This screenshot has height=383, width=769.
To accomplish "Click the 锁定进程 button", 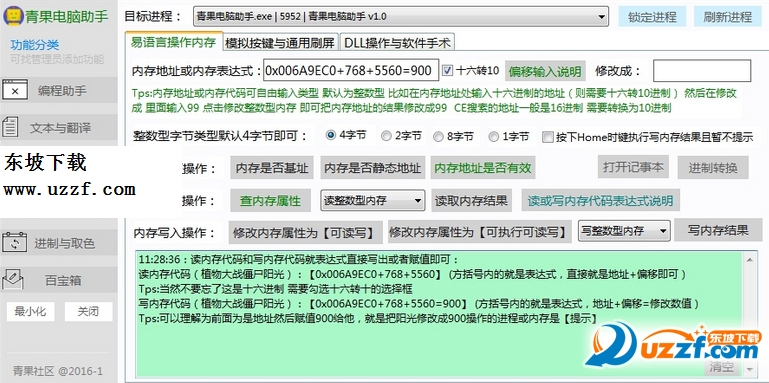I will point(652,17).
